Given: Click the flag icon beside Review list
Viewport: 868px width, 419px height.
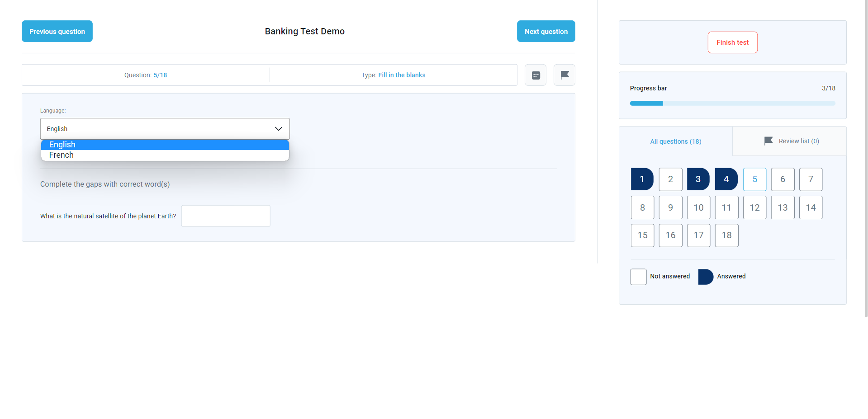Looking at the screenshot, I should point(768,141).
